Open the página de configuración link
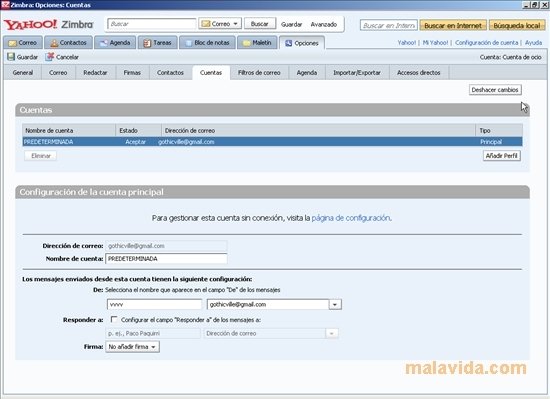 [351, 218]
